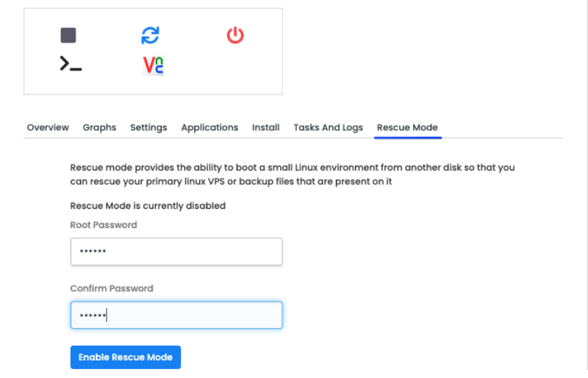Click the Root Password label
Viewport: 588px width, 378px height.
click(x=104, y=225)
